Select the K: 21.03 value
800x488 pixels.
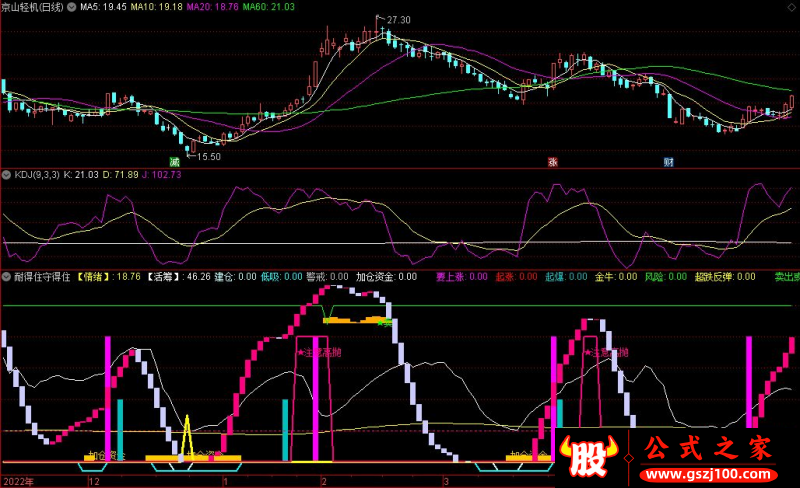point(81,175)
